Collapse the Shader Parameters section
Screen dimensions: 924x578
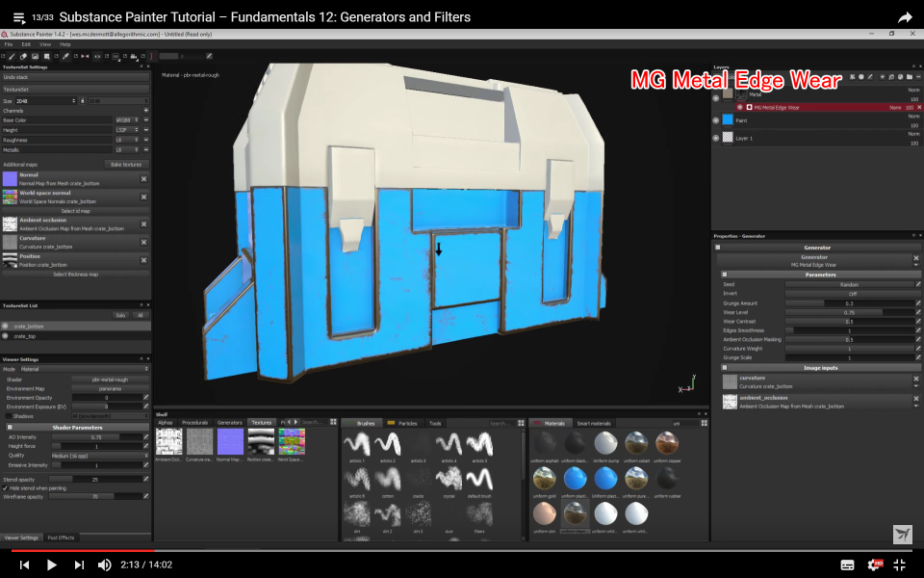click(x=10, y=427)
